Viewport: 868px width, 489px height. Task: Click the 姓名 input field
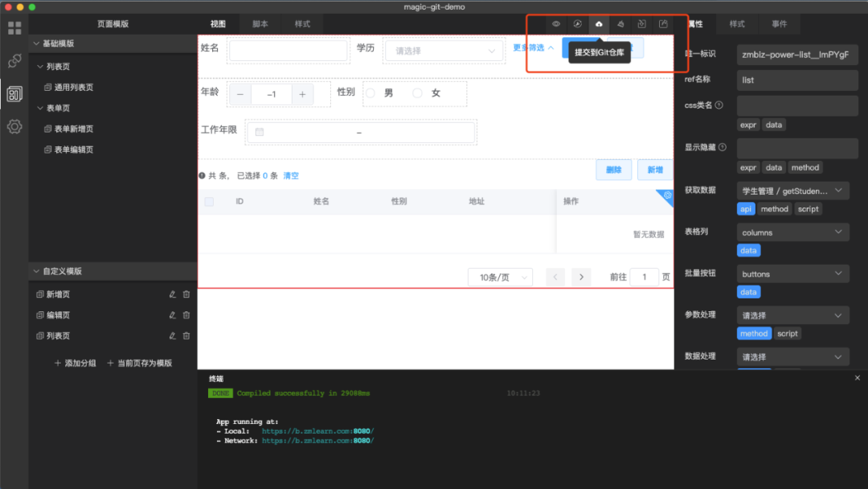(x=289, y=51)
